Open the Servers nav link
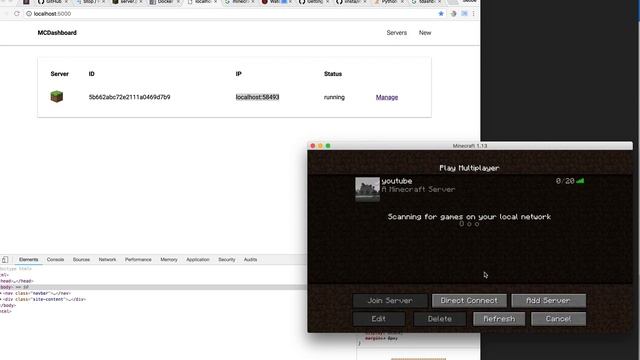Image resolution: width=640 pixels, height=360 pixels. 397,33
